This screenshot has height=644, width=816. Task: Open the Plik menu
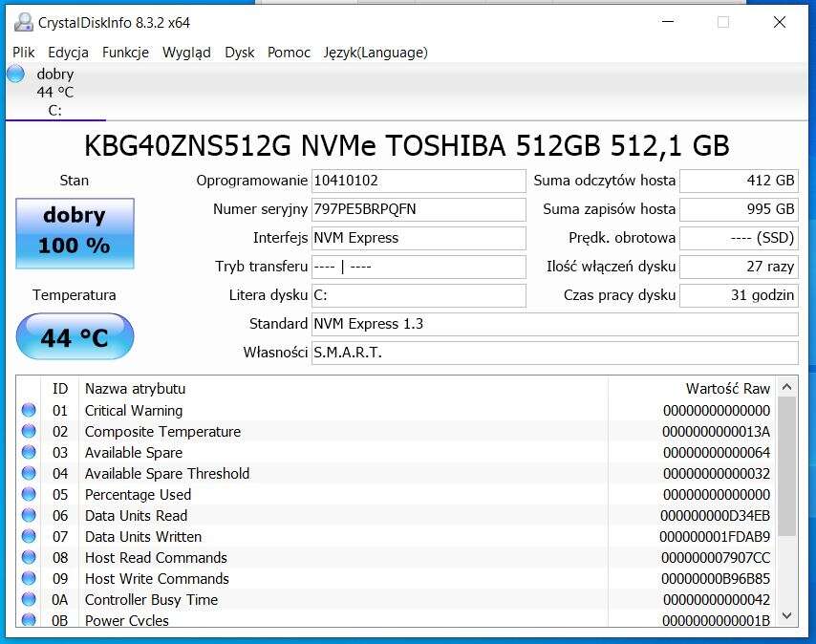pos(23,53)
